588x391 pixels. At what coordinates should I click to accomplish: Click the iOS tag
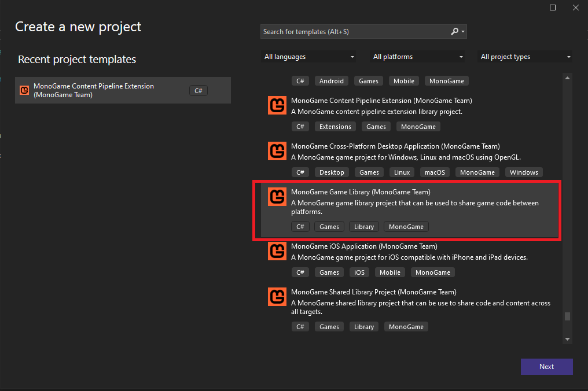click(359, 272)
